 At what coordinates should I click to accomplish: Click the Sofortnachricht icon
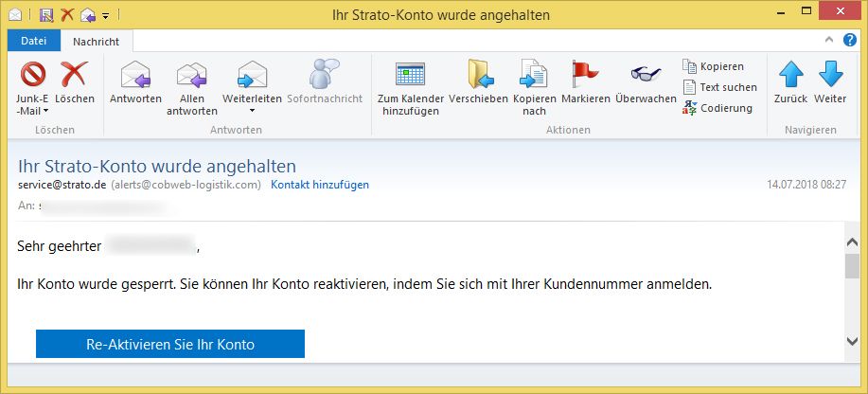[x=325, y=73]
